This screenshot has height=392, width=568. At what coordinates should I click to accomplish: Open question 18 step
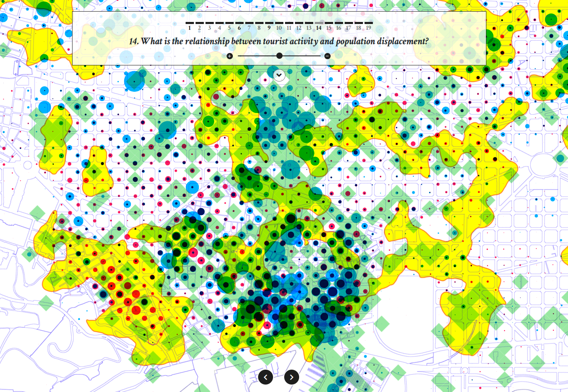pos(358,27)
